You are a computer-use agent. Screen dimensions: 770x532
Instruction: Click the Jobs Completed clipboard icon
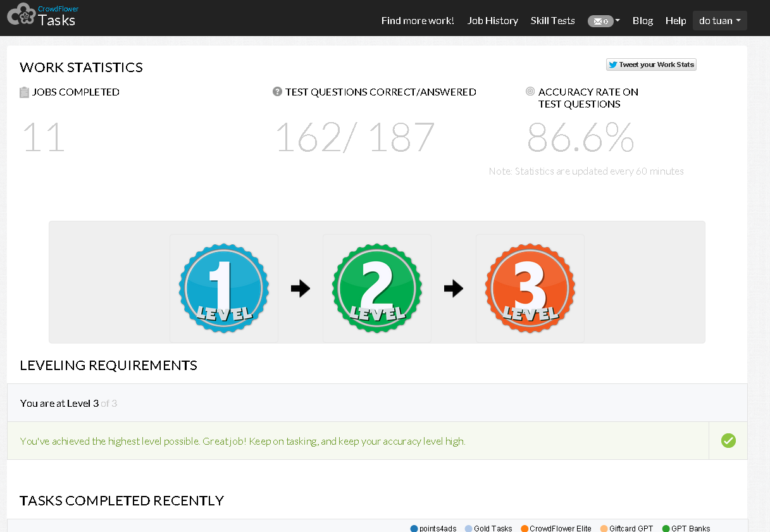click(x=24, y=92)
